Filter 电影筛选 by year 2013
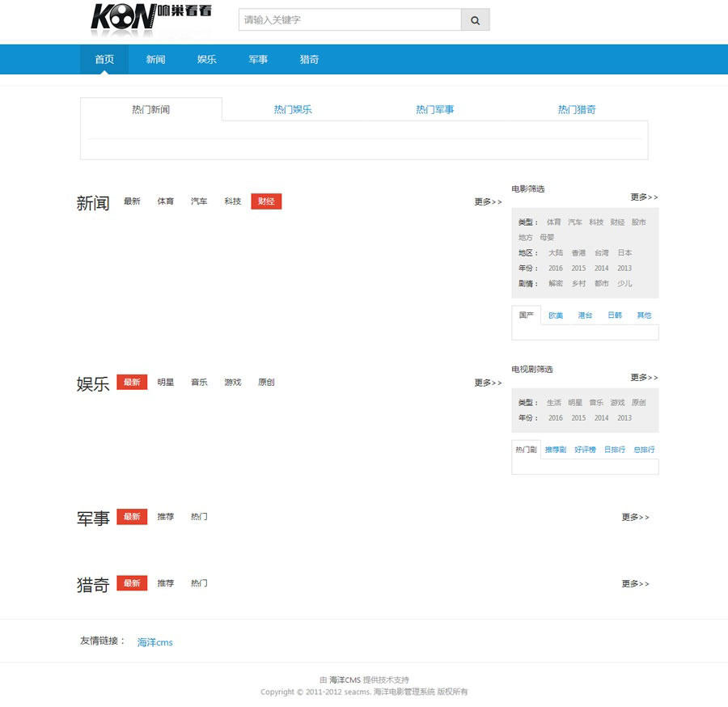Viewport: 728px width, 707px height. 624,269
